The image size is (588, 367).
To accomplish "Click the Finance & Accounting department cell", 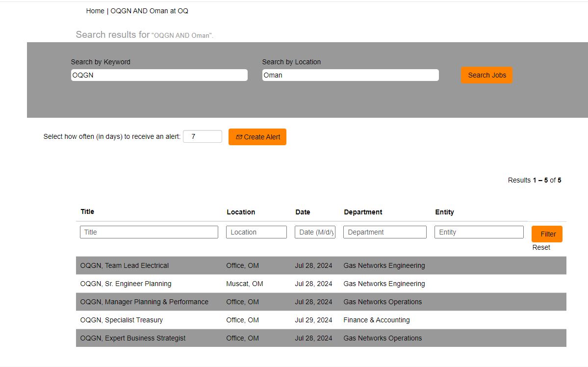I will 377,320.
